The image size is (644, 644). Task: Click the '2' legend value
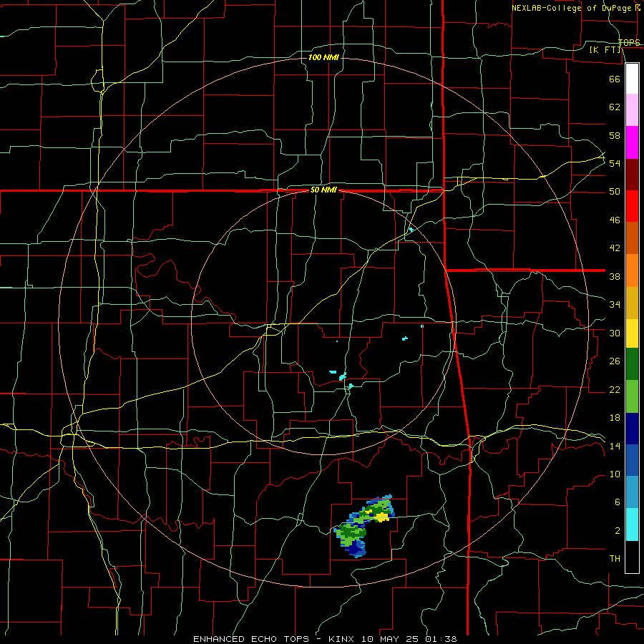point(617,530)
